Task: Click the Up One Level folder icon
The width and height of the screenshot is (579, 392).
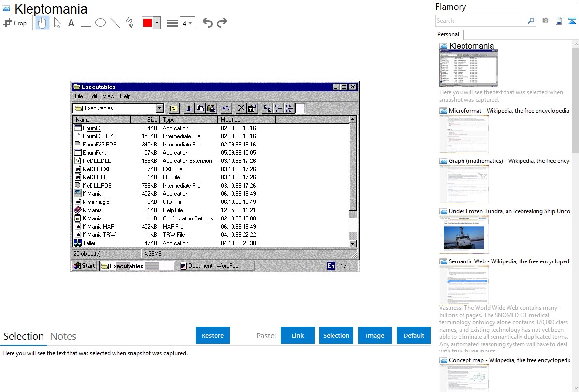Action: 174,108
